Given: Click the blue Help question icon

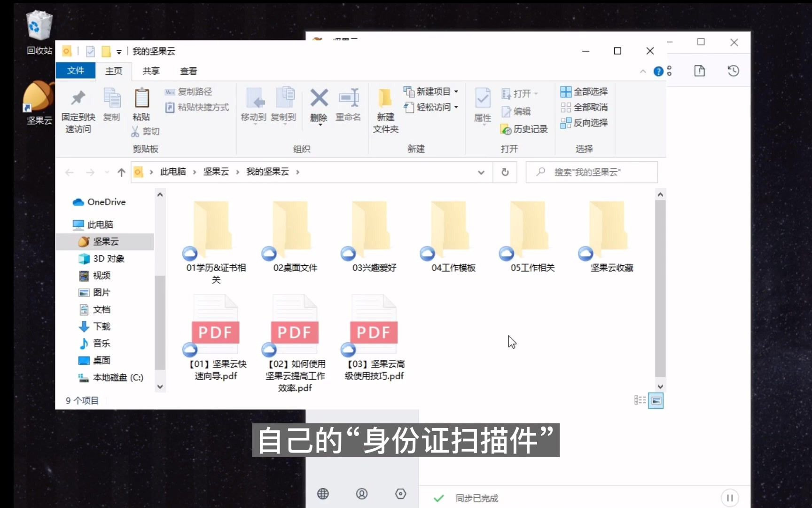Looking at the screenshot, I should click(x=659, y=71).
